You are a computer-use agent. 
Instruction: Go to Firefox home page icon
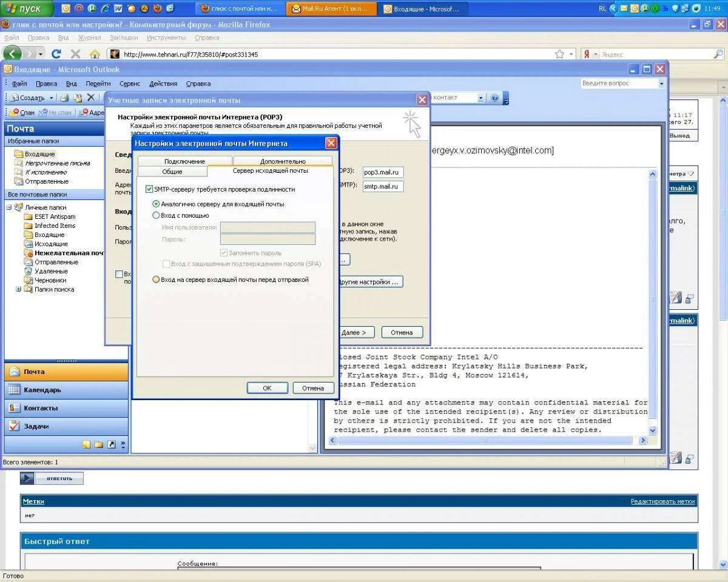coord(95,54)
